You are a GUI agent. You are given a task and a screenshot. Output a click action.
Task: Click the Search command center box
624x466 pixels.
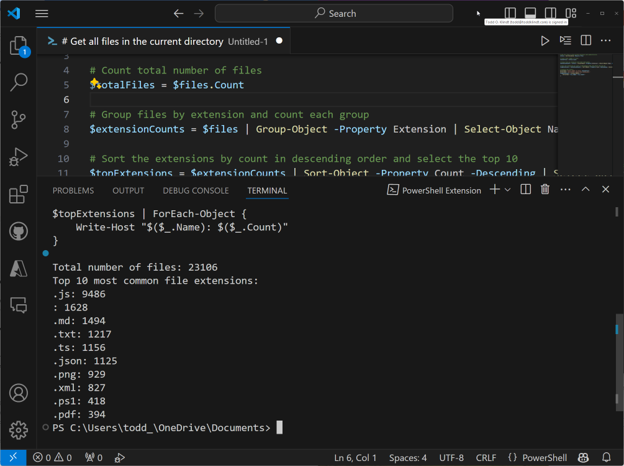click(334, 14)
